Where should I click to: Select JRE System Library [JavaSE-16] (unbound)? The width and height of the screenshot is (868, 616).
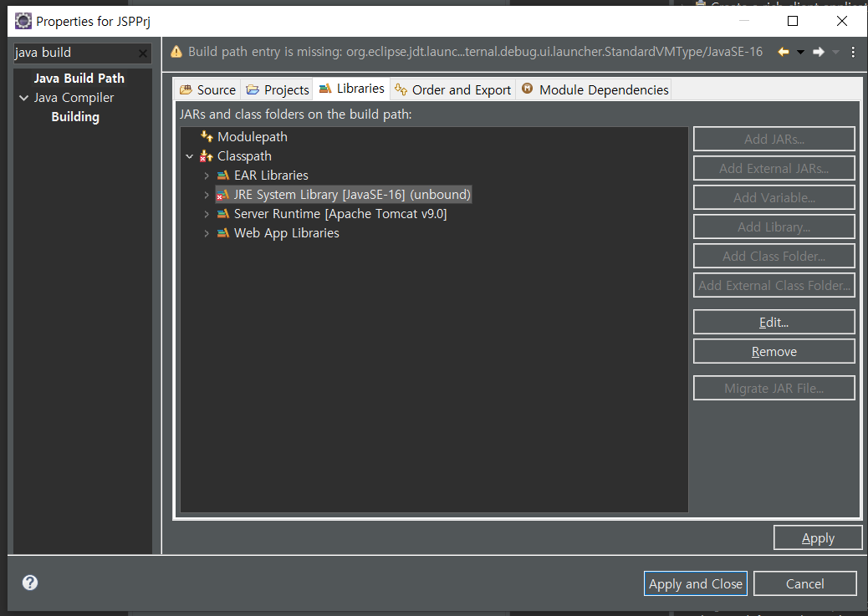point(352,195)
